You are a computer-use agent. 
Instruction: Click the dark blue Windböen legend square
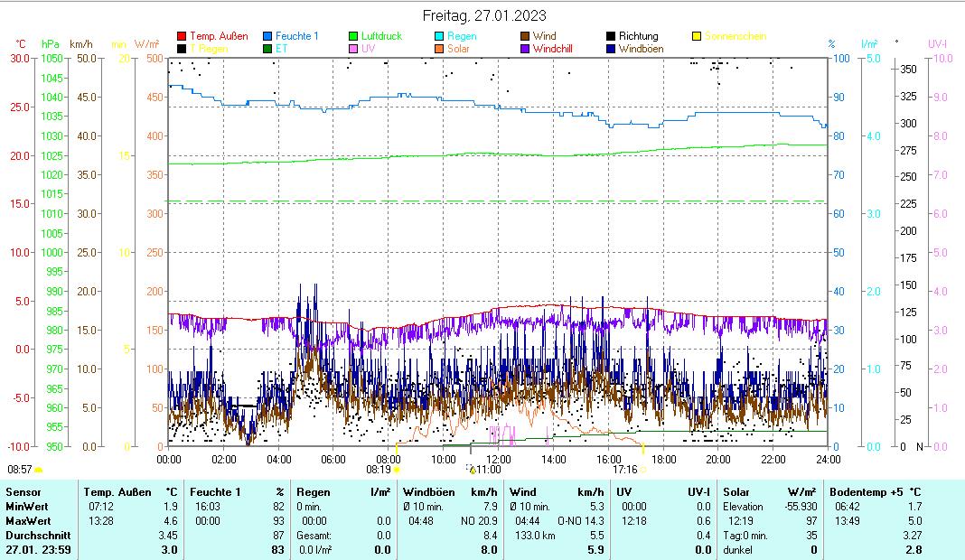[x=611, y=49]
